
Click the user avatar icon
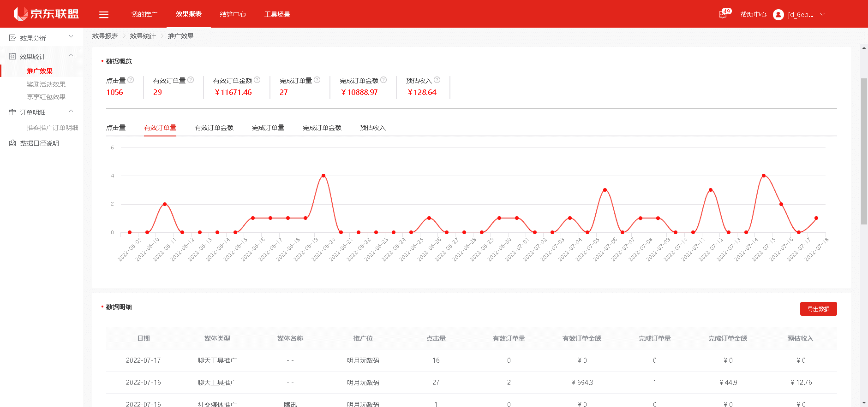[778, 15]
